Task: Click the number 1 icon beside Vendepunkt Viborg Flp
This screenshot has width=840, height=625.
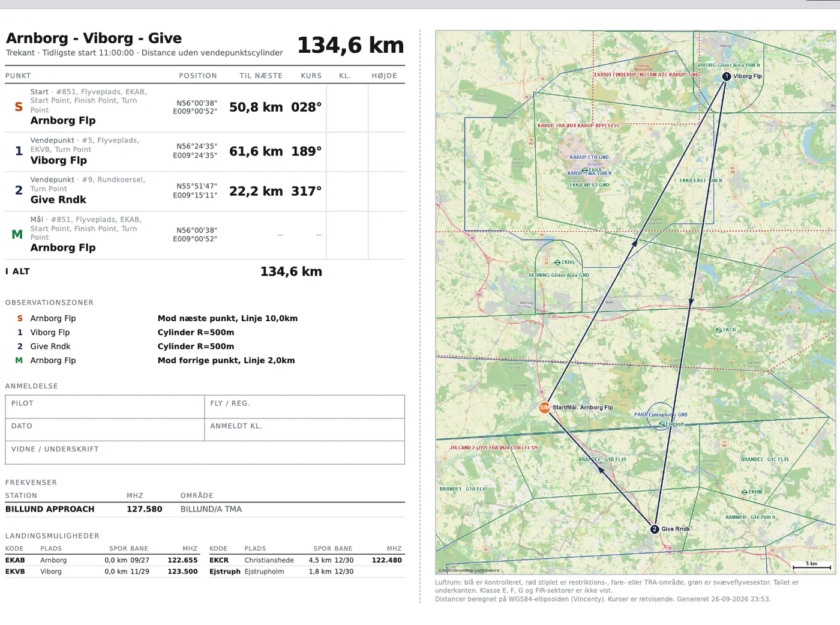Action: [x=19, y=151]
